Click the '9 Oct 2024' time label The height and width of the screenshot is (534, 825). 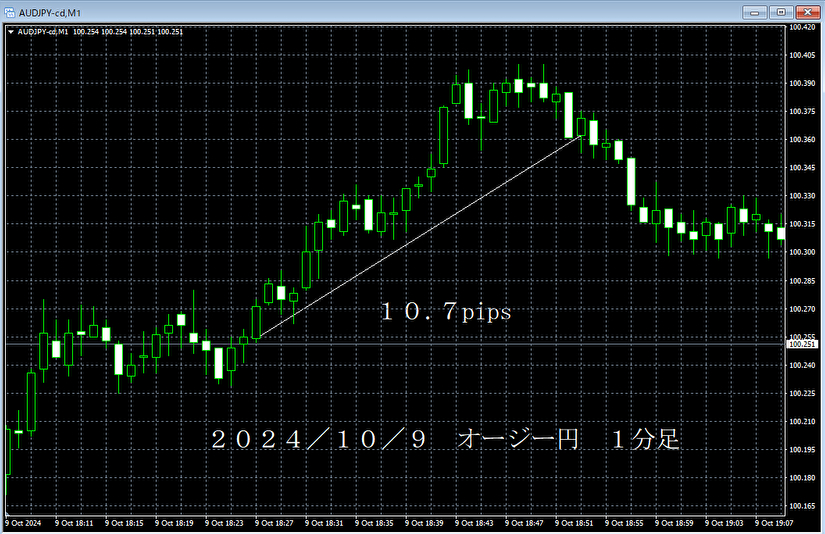23,523
